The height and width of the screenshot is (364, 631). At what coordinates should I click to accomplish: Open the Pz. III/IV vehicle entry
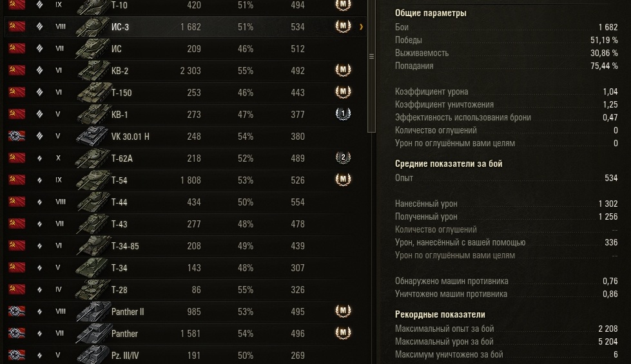point(125,356)
